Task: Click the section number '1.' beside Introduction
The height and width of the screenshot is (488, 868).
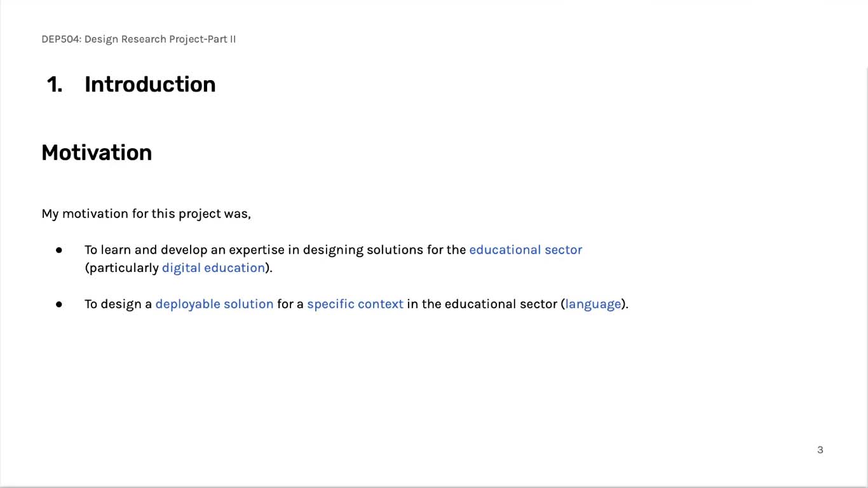Action: coord(55,85)
